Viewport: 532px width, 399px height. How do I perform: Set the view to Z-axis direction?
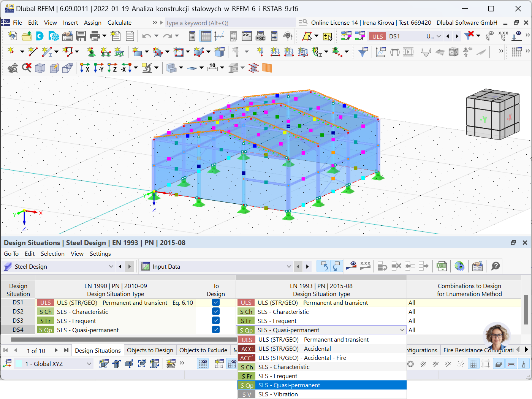click(x=112, y=68)
